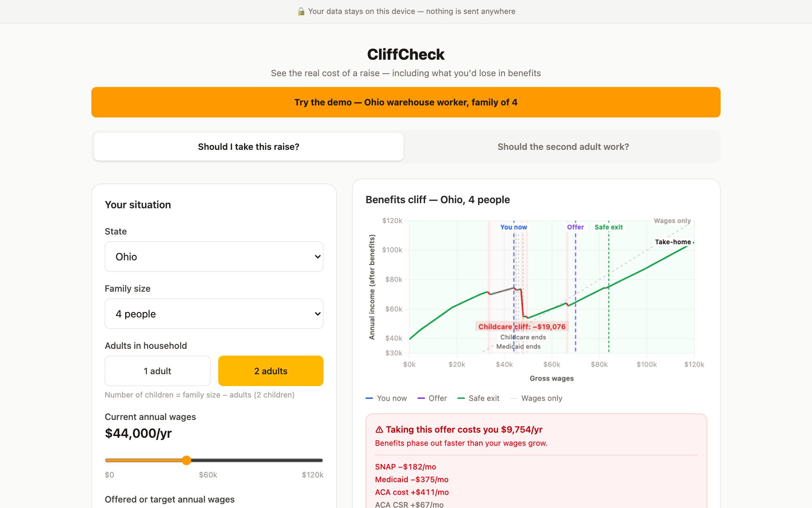Image resolution: width=812 pixels, height=508 pixels.
Task: Click the '$60k' slider midpoint label
Action: click(208, 475)
